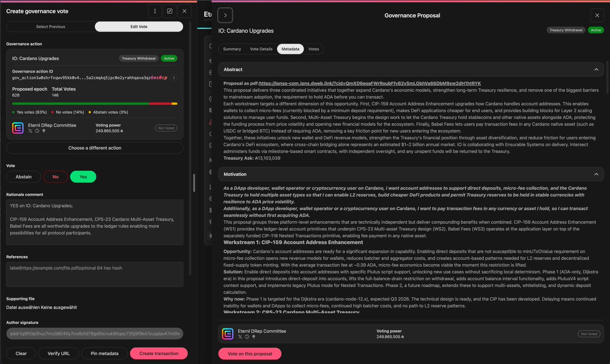Collapse the Motivation section chevron
Screen dimensions: 610x364
point(596,174)
